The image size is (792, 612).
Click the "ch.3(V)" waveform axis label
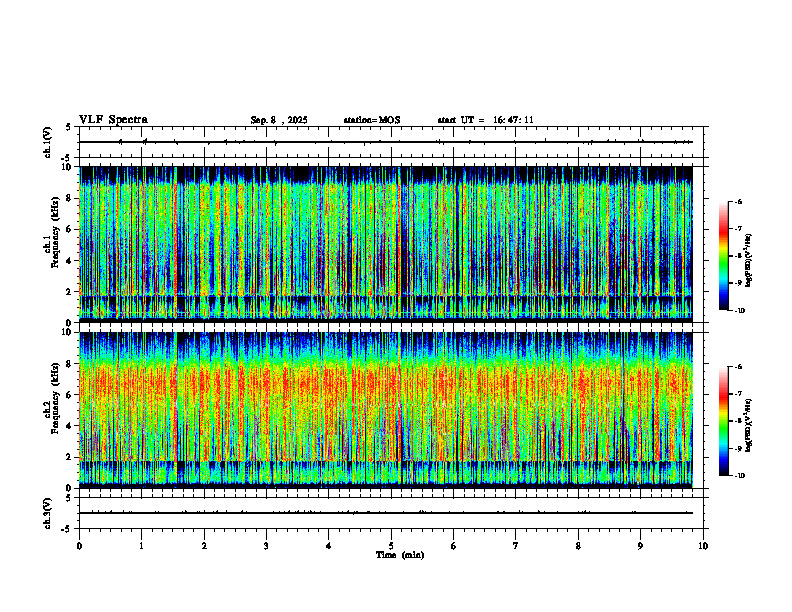tap(48, 514)
